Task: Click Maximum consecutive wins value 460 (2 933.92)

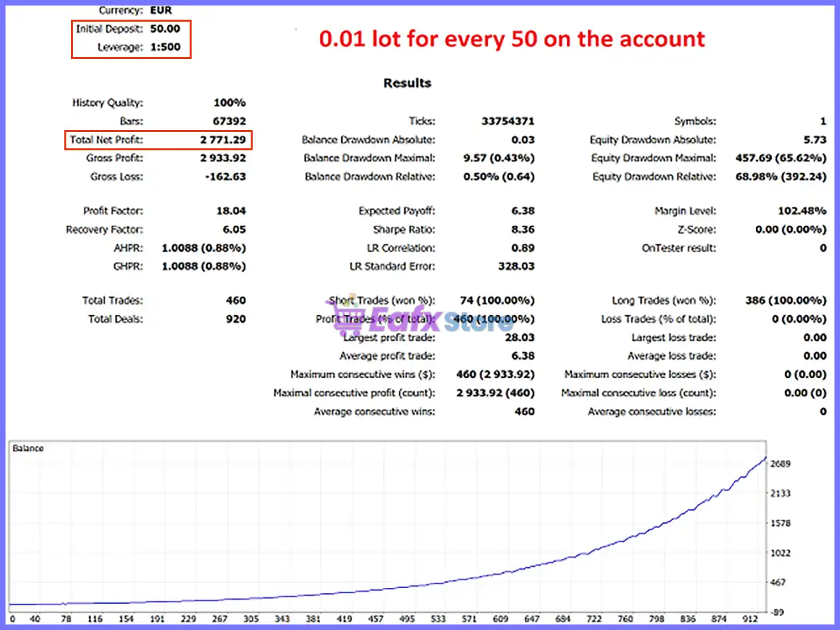Action: 495,375
